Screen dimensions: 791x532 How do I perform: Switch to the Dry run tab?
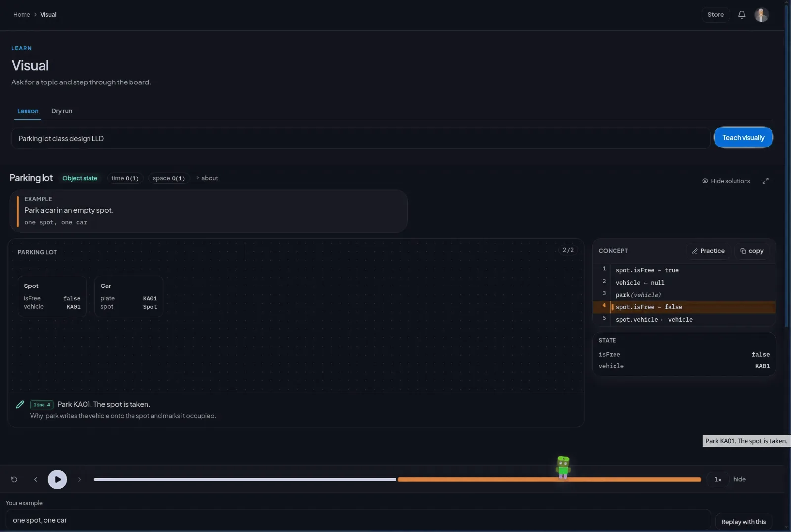tap(62, 111)
